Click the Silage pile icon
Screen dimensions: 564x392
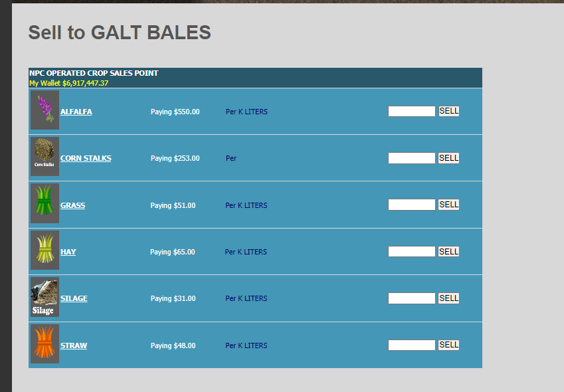coord(45,297)
